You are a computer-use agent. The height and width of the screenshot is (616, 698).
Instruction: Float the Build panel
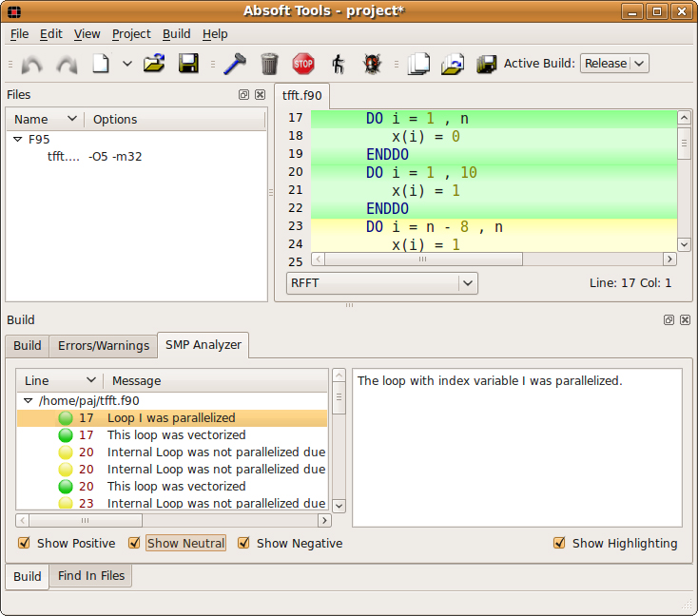[x=669, y=319]
